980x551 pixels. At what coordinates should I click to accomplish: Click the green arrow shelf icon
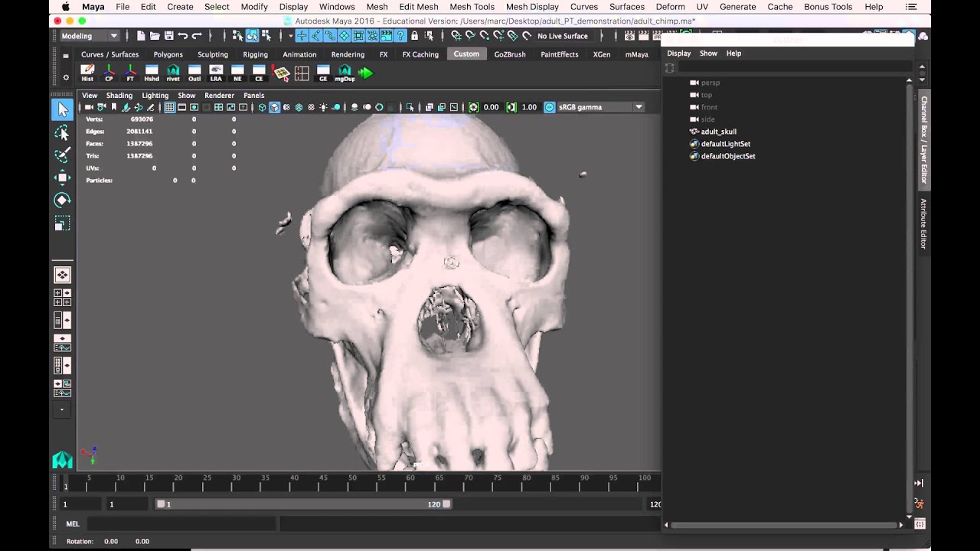(366, 73)
